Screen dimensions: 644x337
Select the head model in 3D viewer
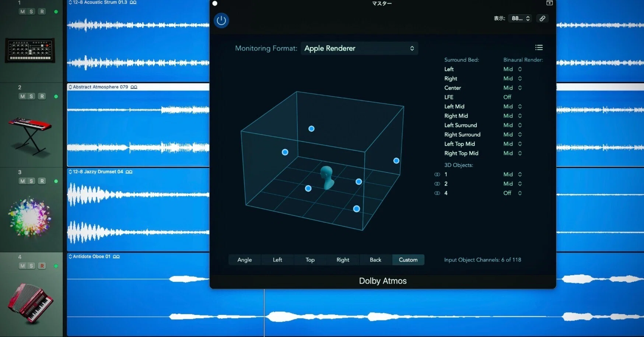pos(327,177)
